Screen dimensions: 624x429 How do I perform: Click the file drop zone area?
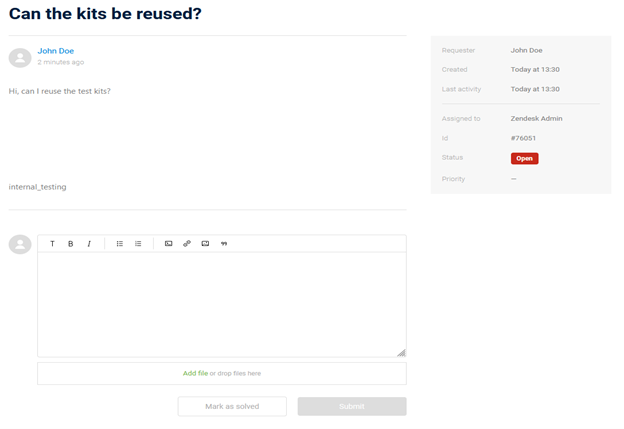[222, 373]
